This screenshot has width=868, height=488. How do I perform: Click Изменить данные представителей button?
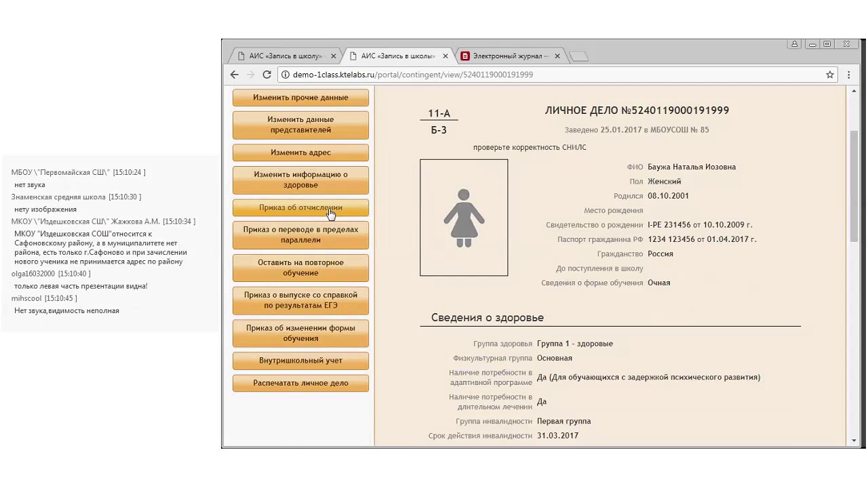pyautogui.click(x=300, y=125)
